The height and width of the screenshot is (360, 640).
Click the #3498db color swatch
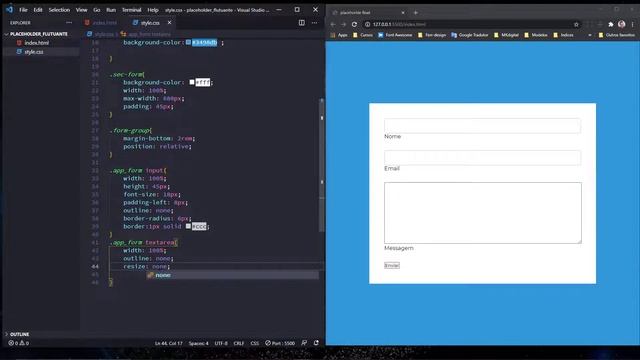[x=188, y=42]
